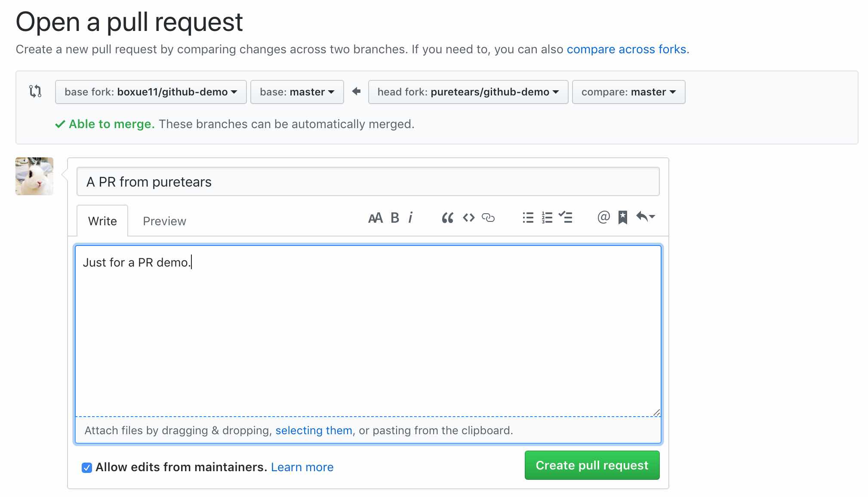Viewport: 868px width, 497px height.
Task: Insert code formatting
Action: (x=468, y=218)
